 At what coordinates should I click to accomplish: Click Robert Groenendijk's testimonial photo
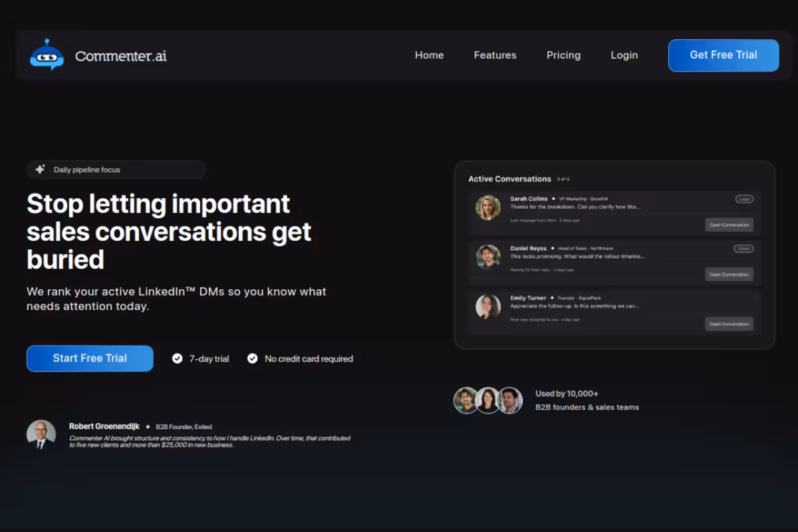(41, 435)
